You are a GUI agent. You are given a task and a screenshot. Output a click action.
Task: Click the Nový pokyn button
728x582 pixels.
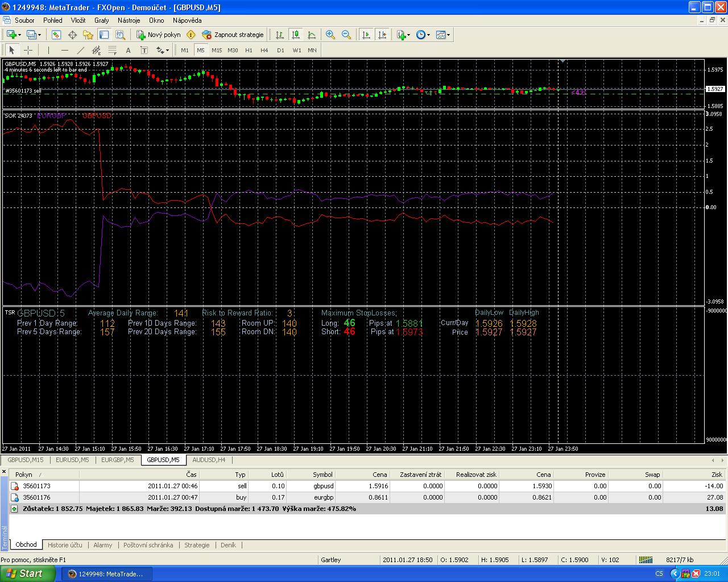[x=159, y=35]
